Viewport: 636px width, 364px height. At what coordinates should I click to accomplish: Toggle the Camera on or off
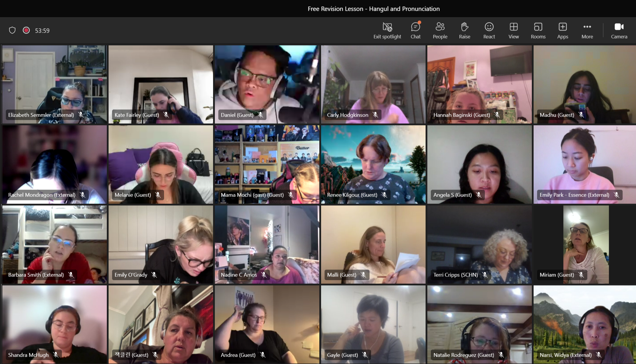tap(619, 30)
